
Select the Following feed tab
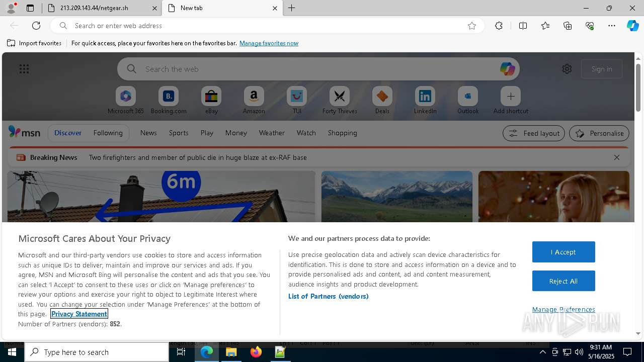108,133
